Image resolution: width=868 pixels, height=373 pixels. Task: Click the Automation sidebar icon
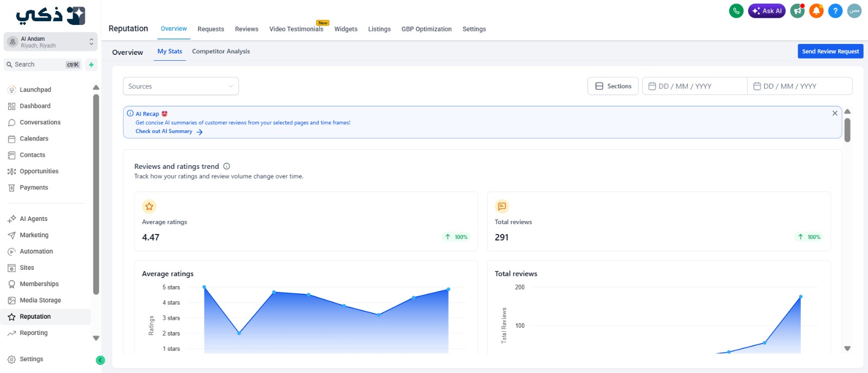[x=11, y=251]
